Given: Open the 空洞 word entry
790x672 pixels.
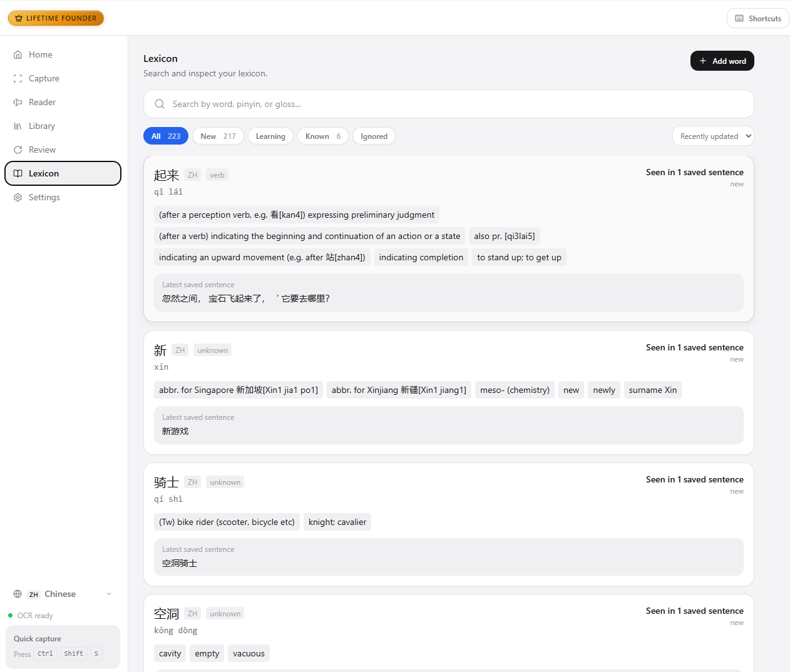Looking at the screenshot, I should click(449, 633).
